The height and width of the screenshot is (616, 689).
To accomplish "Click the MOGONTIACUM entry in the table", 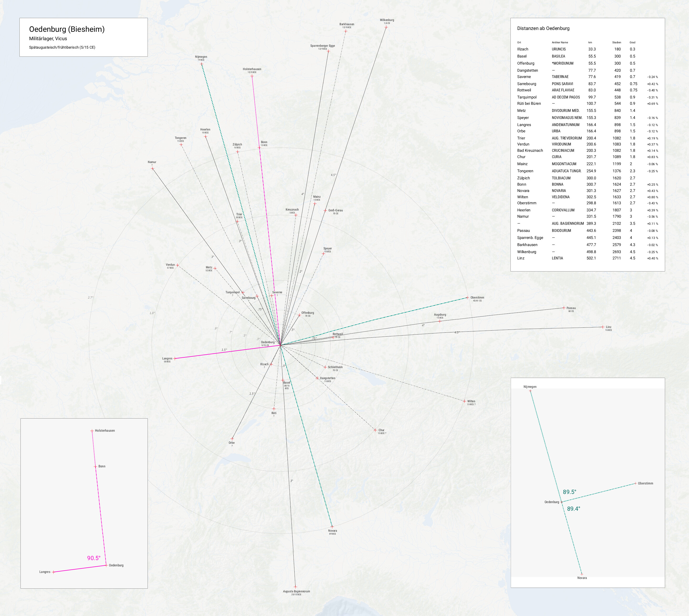I will coord(564,164).
